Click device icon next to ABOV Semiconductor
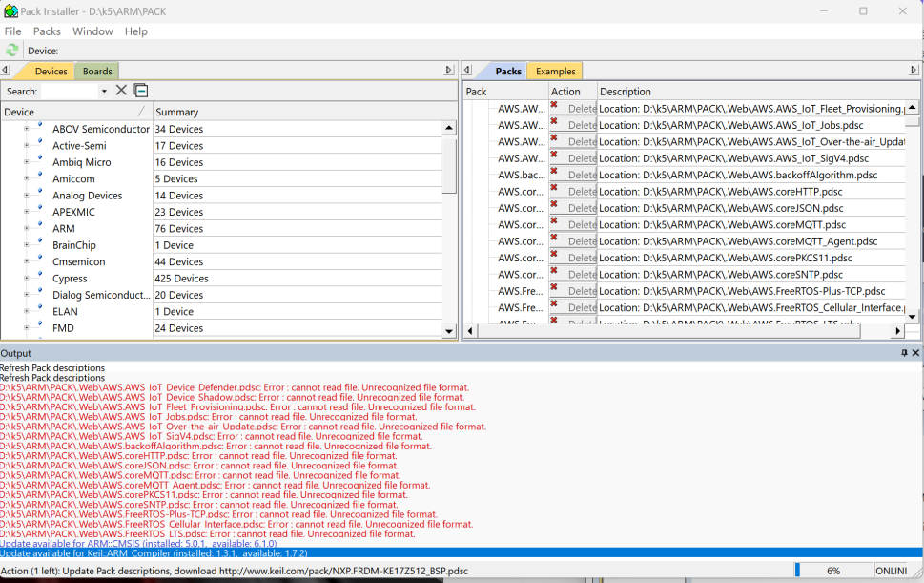Screen dimensions: 924x583 pyautogui.click(x=40, y=125)
